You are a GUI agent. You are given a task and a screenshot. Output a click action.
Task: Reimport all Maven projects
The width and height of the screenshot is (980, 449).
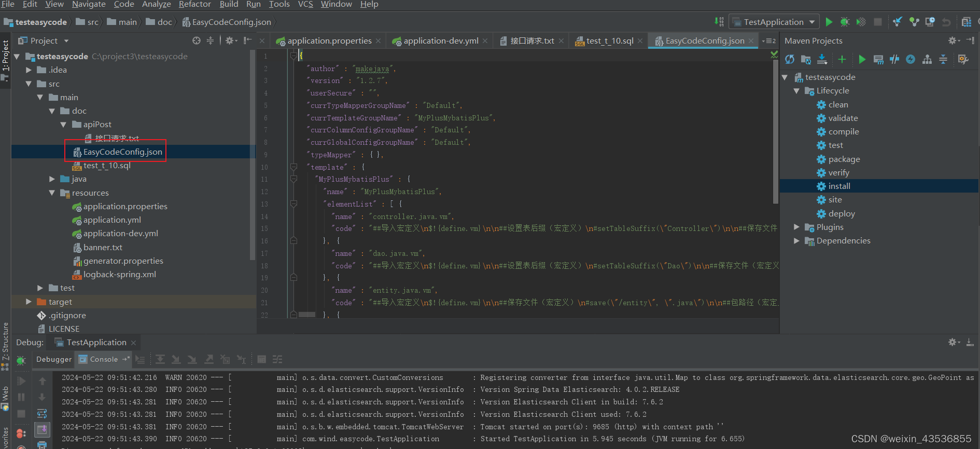coord(789,59)
